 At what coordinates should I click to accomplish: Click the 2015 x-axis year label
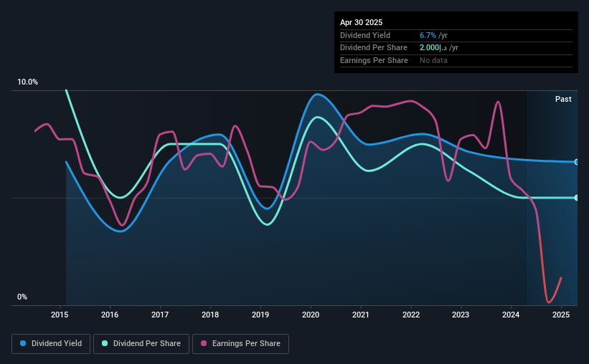click(60, 315)
